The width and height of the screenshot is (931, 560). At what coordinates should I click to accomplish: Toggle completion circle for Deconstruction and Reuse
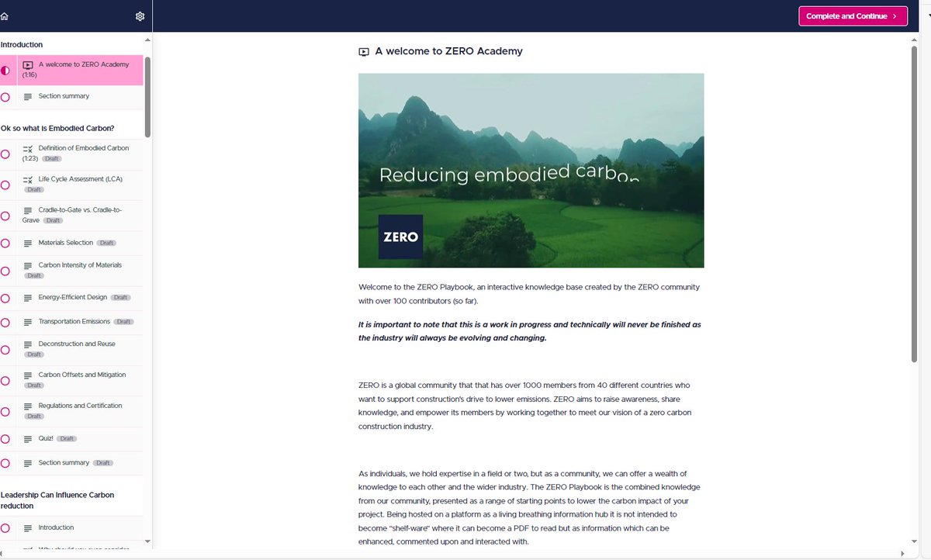pyautogui.click(x=5, y=350)
